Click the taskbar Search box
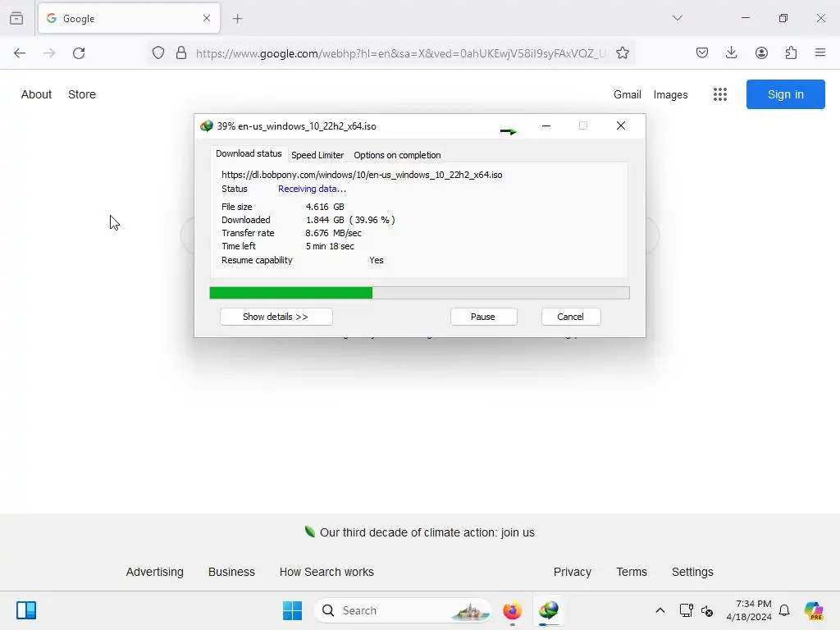Screen dimensions: 840x630 coord(402,610)
